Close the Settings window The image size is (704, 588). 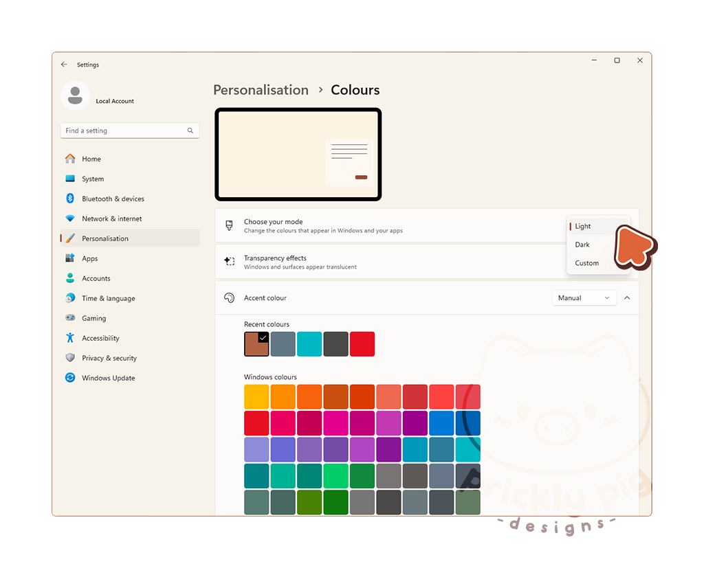[x=640, y=60]
